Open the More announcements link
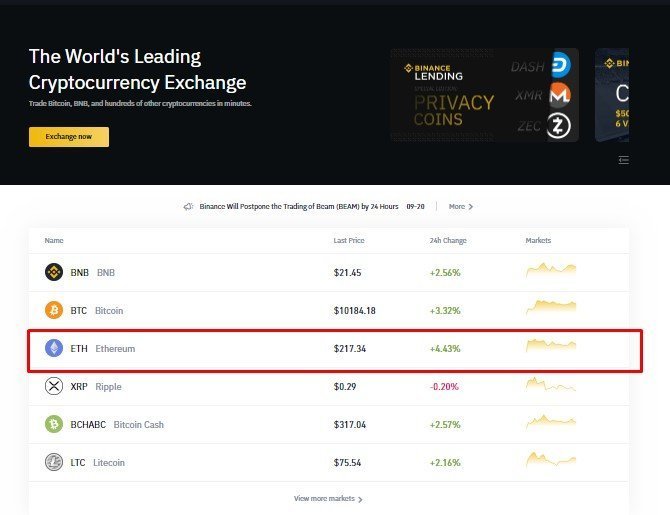Image resolution: width=670 pixels, height=515 pixels. coord(461,206)
